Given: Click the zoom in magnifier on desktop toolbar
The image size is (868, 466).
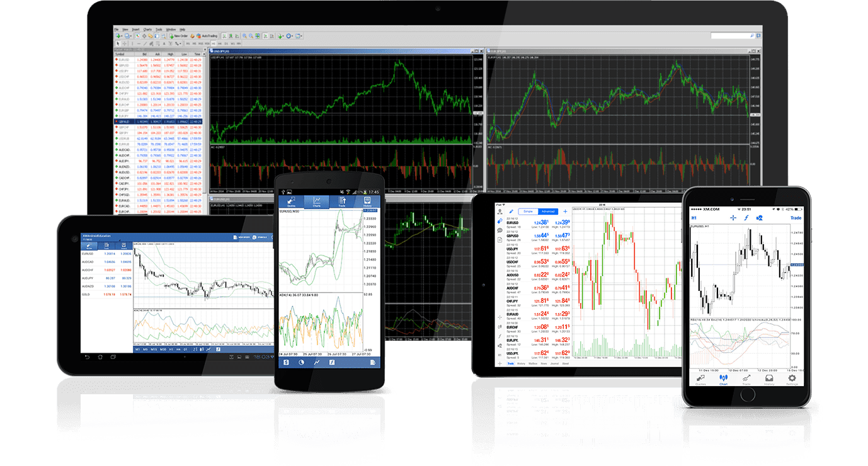Looking at the screenshot, I should [x=244, y=36].
